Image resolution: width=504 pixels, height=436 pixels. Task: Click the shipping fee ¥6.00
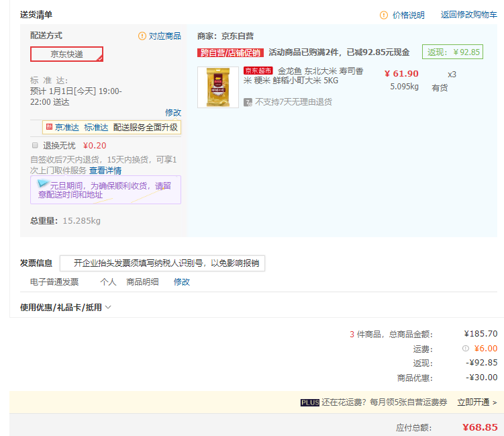(486, 348)
